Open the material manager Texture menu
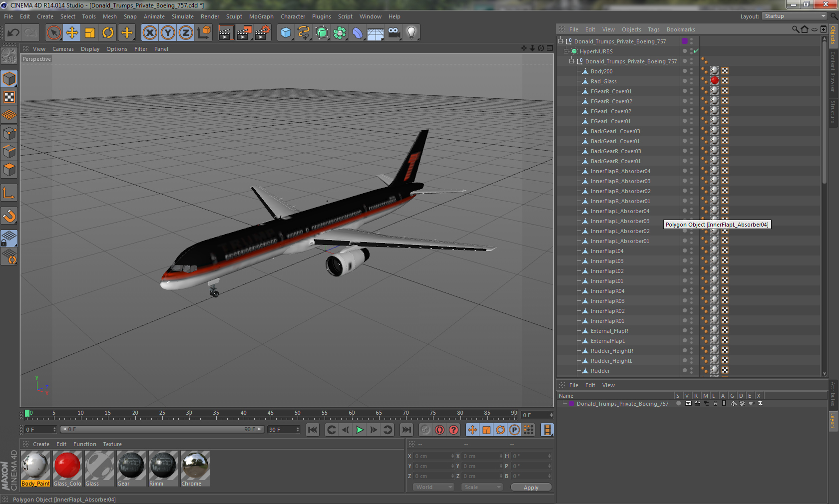The image size is (839, 504). [112, 444]
